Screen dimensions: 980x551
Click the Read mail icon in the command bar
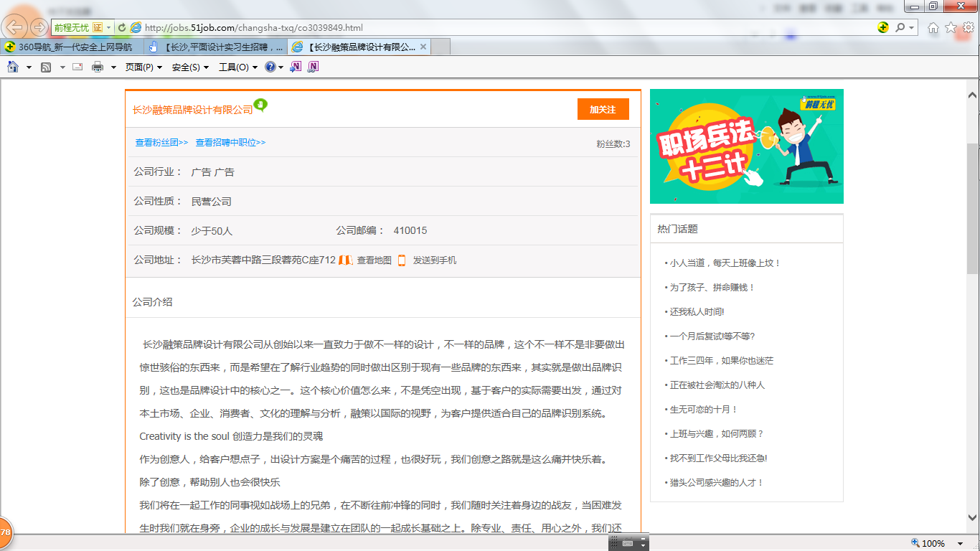coord(77,67)
